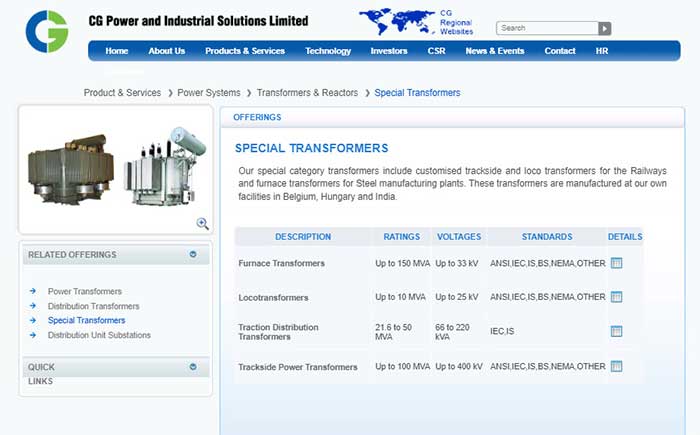Viewport: 700px width, 435px height.
Task: Click 'Up to 100 MVA' rating cell
Action: (x=402, y=366)
